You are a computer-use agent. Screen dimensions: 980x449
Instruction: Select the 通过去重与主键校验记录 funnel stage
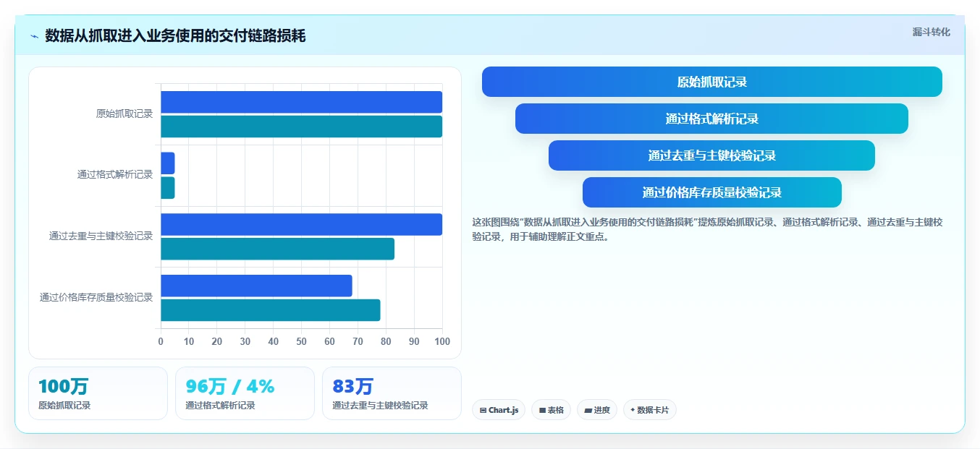712,155
